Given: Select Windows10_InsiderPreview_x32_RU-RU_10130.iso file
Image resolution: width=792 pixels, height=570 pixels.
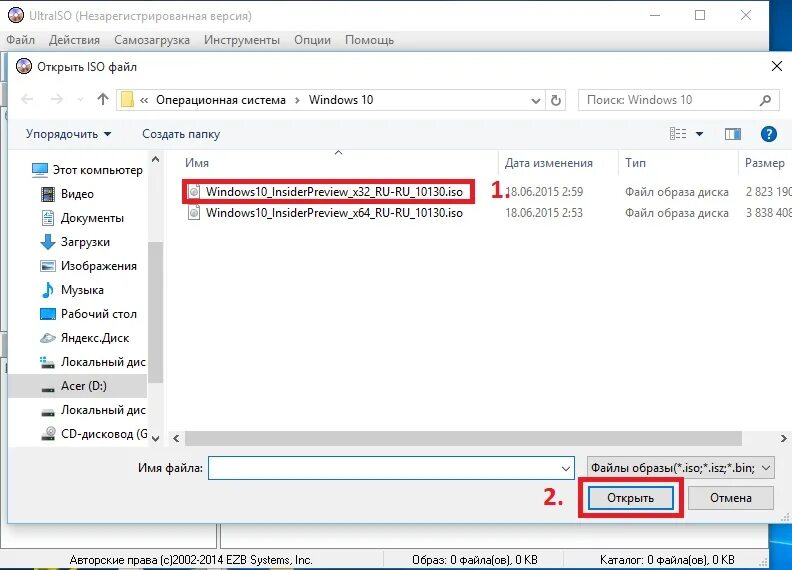Looking at the screenshot, I should pos(334,192).
